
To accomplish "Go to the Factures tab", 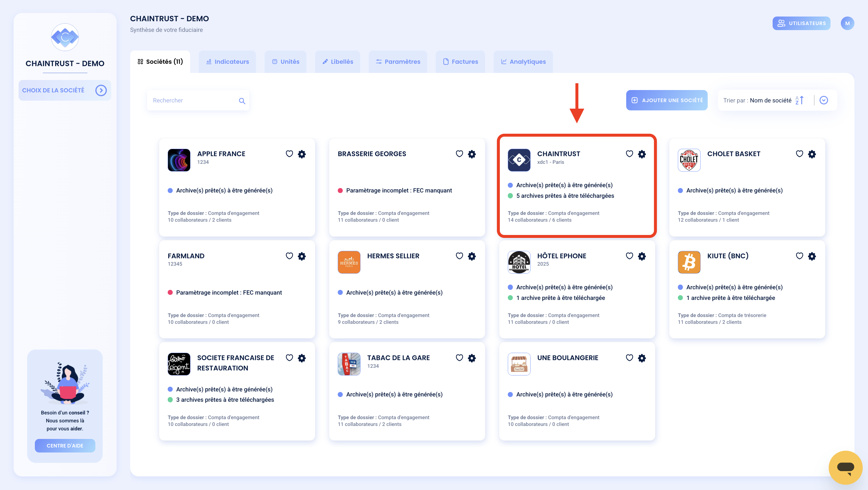I will [460, 62].
